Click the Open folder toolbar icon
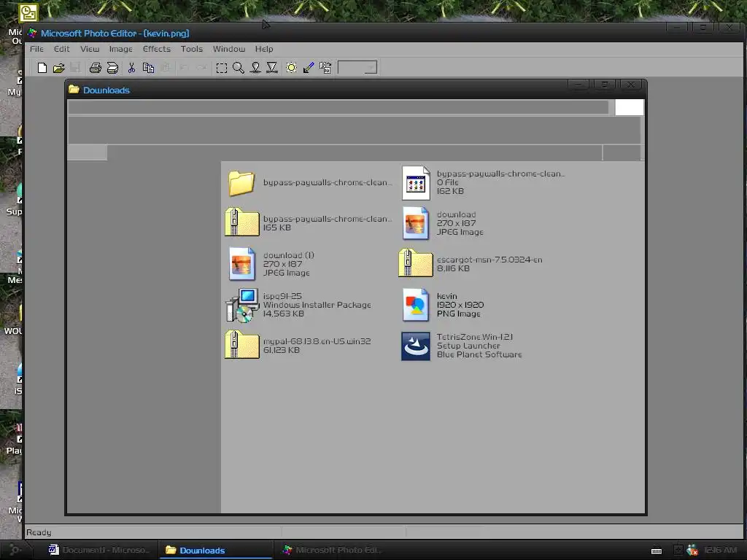 pos(58,68)
